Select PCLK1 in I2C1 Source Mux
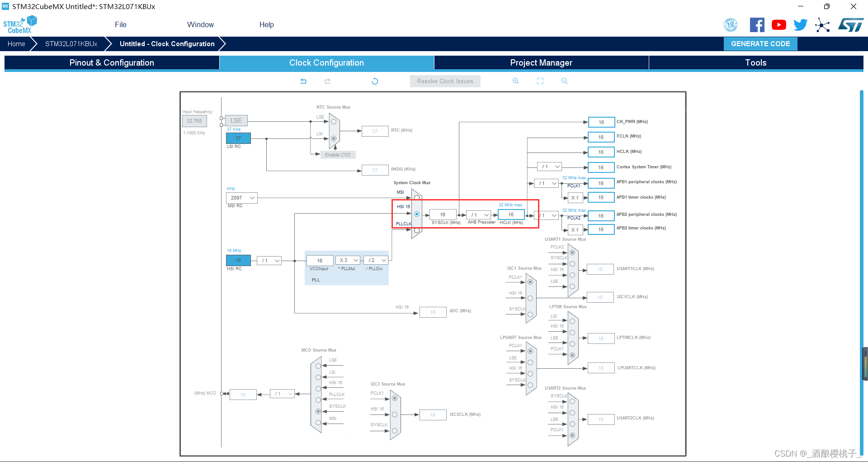Viewport: 868px width, 462px height. [530, 282]
